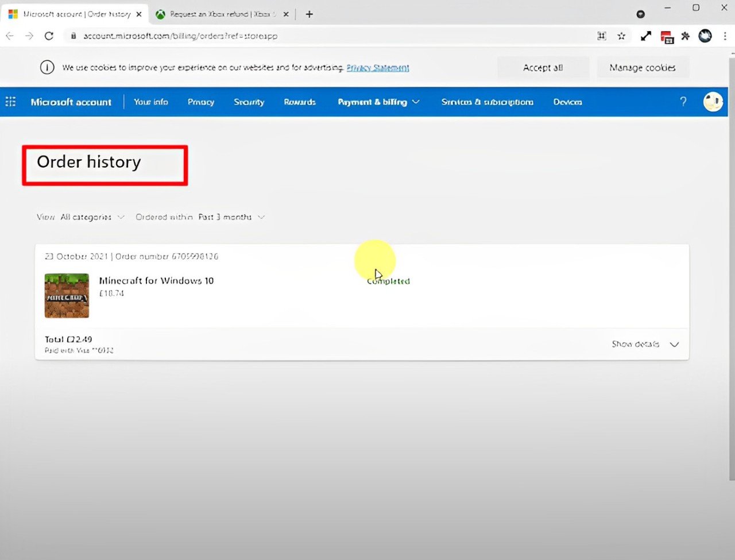Open the All categories view filter

pyautogui.click(x=92, y=217)
